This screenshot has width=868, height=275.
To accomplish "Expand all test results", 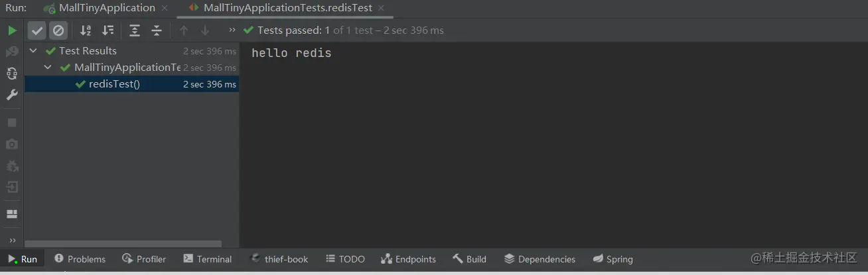I will (135, 30).
